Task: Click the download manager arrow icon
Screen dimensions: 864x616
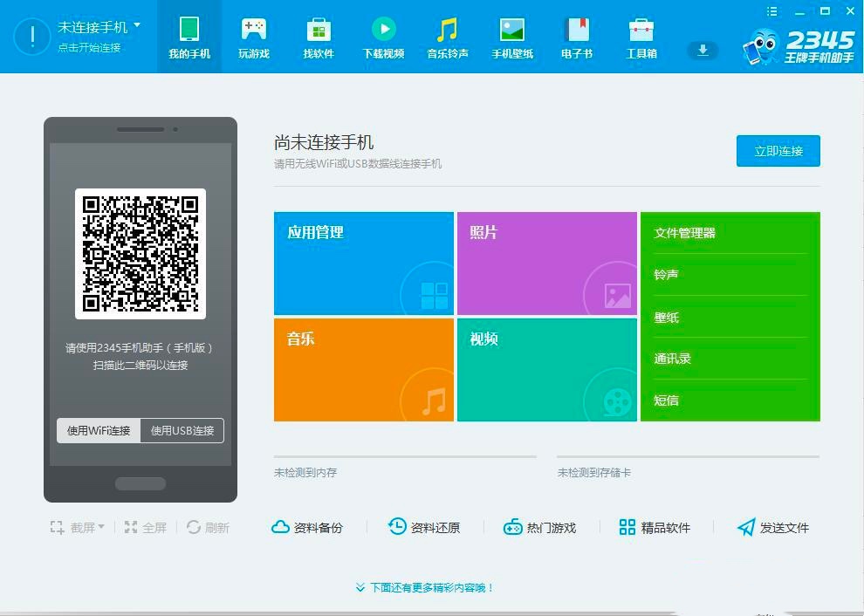Action: pyautogui.click(x=702, y=51)
